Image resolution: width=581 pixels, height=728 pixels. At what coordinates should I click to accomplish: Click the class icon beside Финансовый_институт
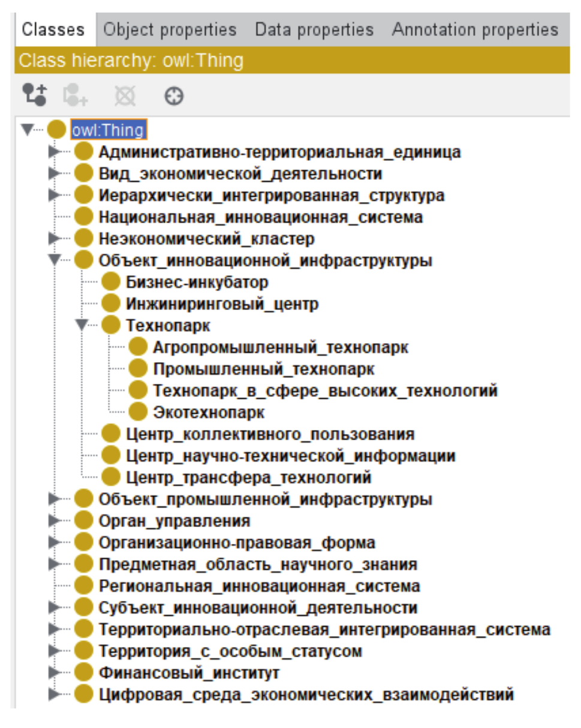84,673
